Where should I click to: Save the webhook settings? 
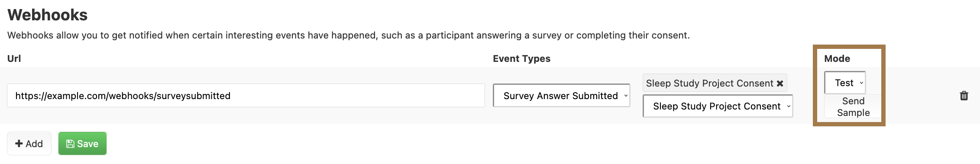click(82, 144)
